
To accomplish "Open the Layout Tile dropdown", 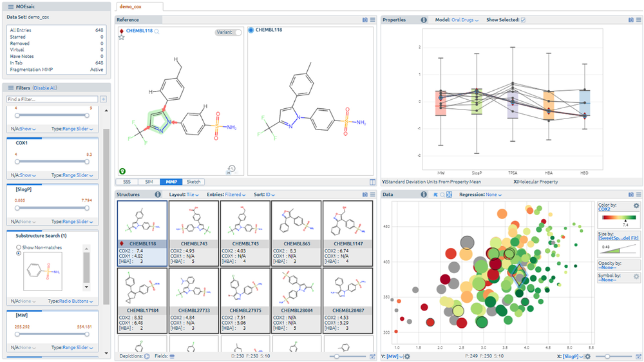I will [193, 195].
